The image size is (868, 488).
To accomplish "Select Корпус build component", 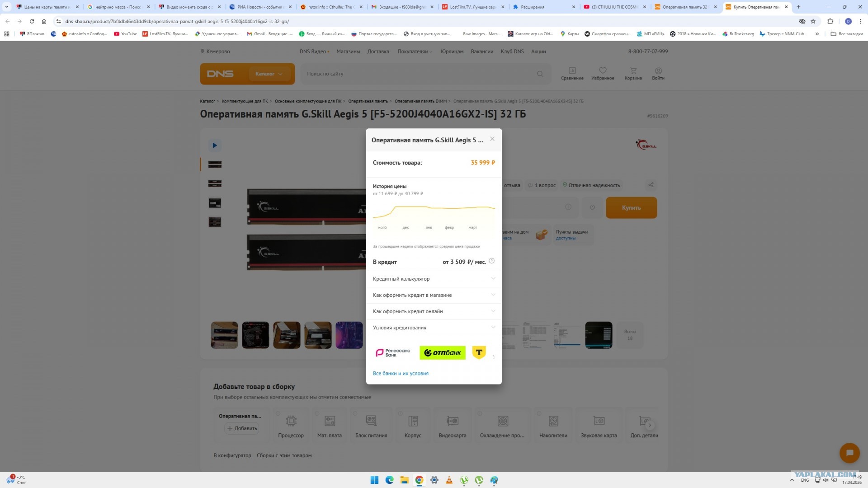I will 413,426.
